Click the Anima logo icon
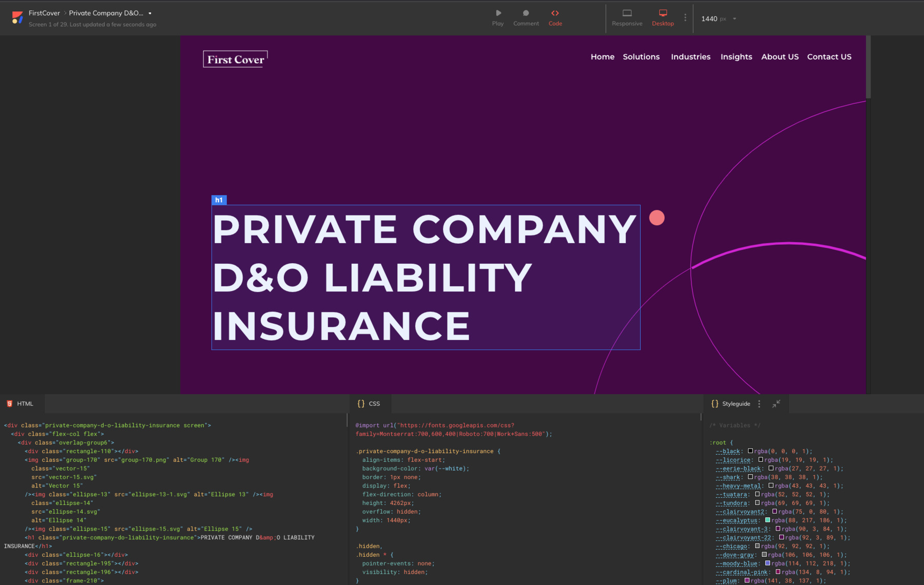The image size is (924, 585). [17, 18]
